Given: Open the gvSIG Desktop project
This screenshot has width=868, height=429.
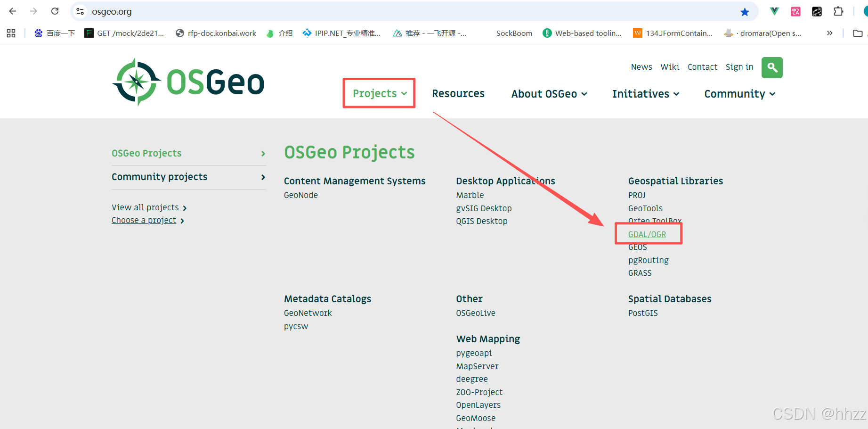Looking at the screenshot, I should click(484, 208).
